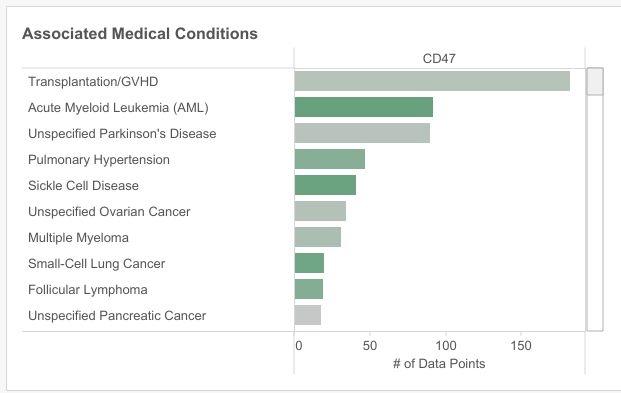Select the Unspecified Pancreatic Cancer bar
The image size is (621, 393).
[x=308, y=315]
